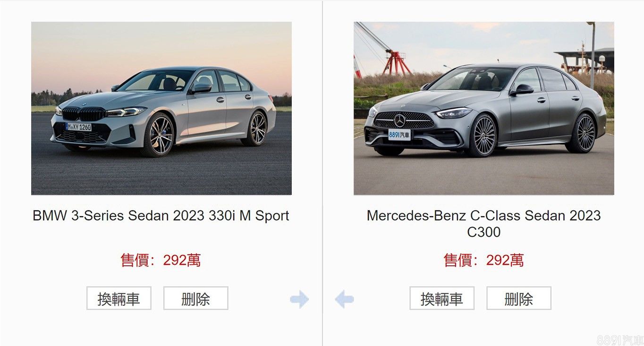Click the Mercedes price 售價：292萬
Viewport: 644px width, 346px height.
tap(484, 260)
